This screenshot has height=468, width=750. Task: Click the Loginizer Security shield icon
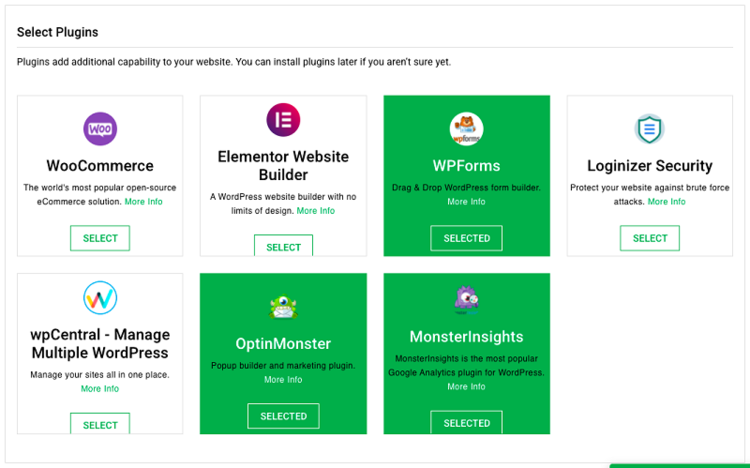(649, 129)
